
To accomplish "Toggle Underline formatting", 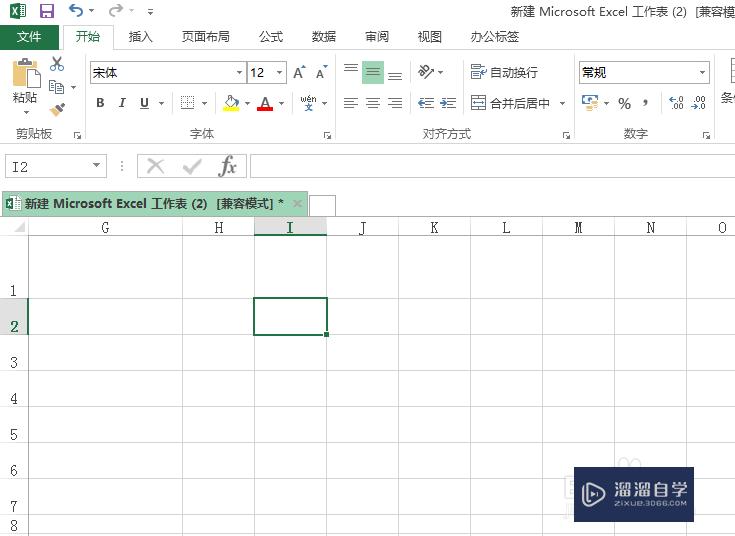I will tap(144, 103).
